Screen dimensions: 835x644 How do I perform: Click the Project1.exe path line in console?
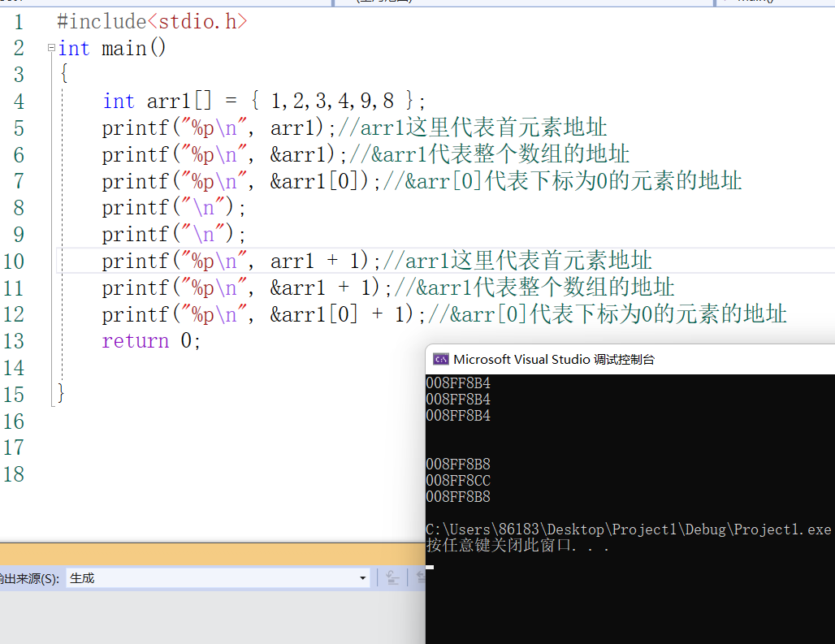pos(629,529)
